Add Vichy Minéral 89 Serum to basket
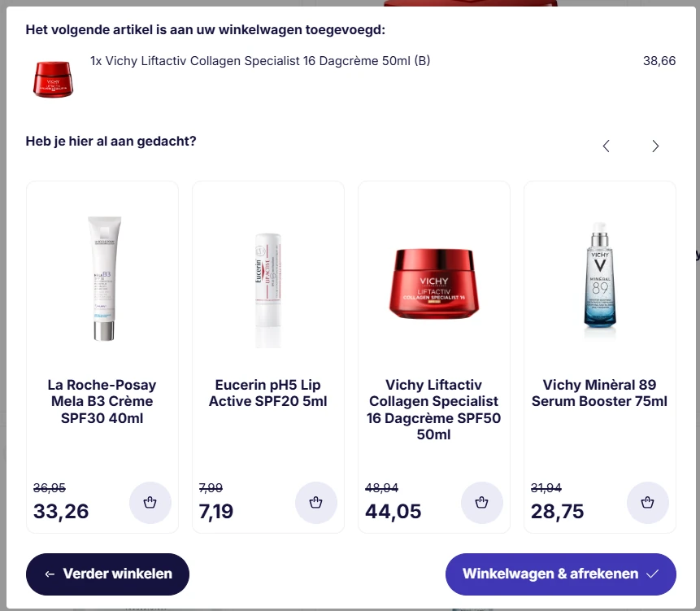The image size is (700, 611). (648, 503)
